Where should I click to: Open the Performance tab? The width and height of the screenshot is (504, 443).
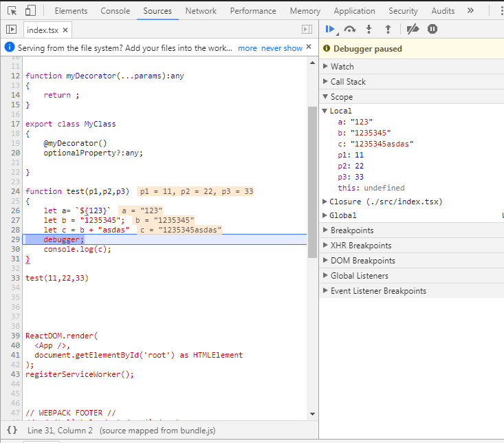click(253, 11)
